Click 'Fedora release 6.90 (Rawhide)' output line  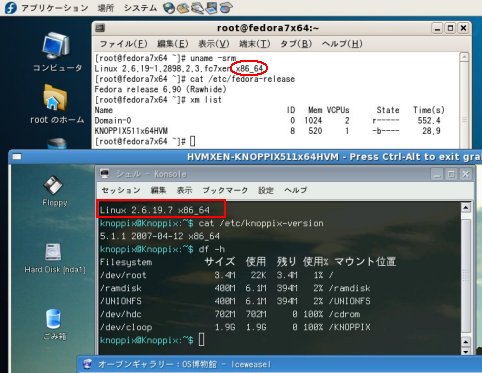[160, 89]
